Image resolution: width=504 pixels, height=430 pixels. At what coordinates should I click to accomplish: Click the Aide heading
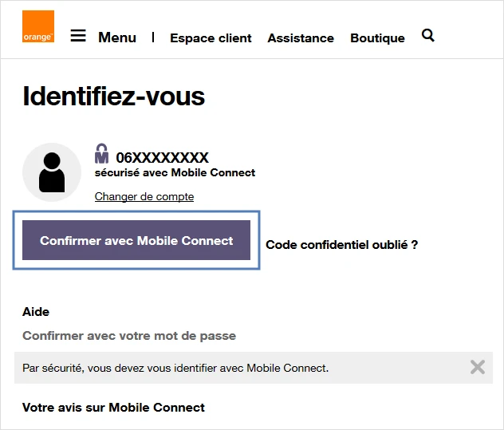click(x=36, y=312)
